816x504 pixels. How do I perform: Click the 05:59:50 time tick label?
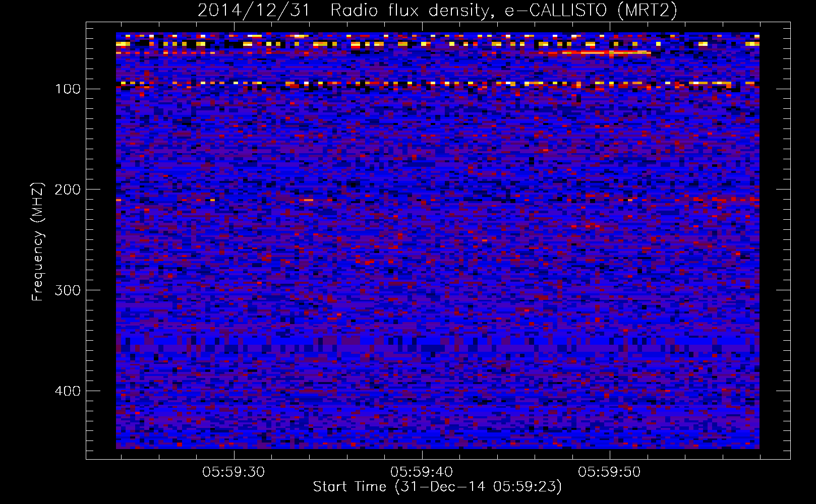click(x=609, y=472)
